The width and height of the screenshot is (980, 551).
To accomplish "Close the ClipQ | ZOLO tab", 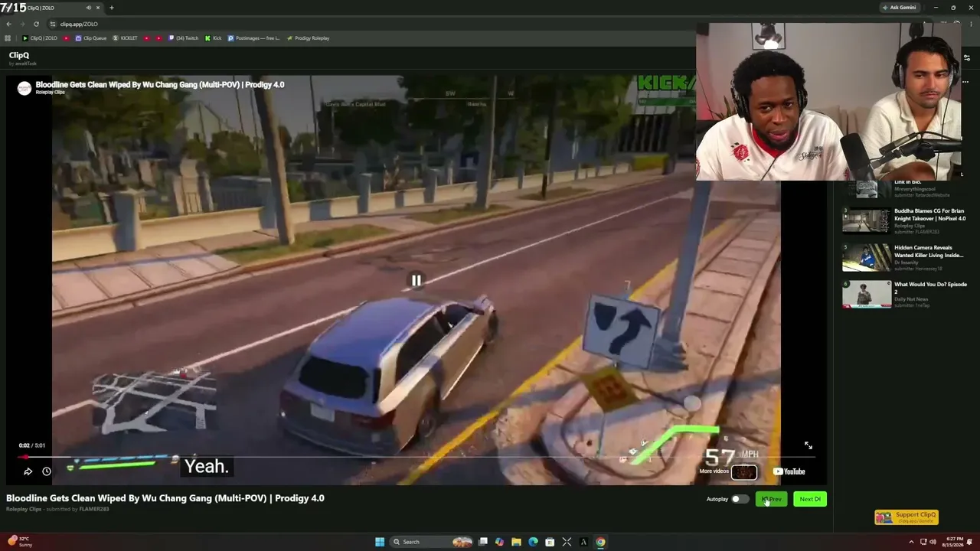I will coord(98,8).
